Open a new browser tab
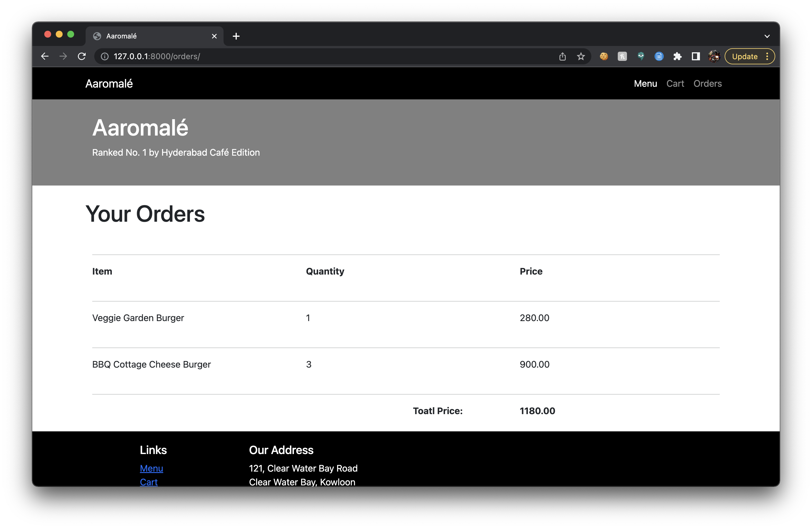 coord(236,36)
